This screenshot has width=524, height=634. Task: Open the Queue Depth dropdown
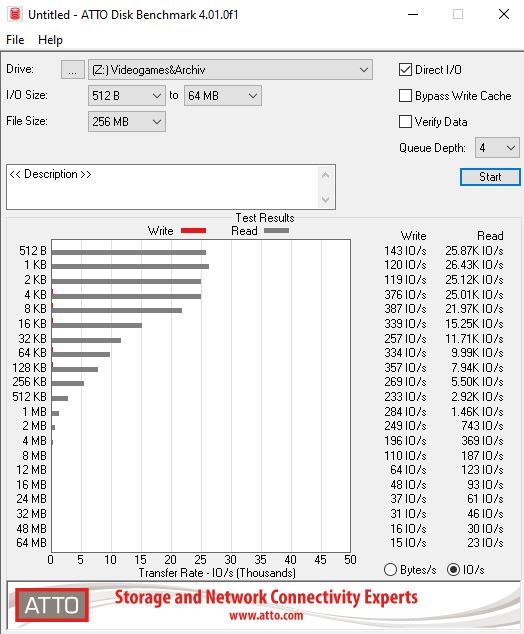(x=497, y=148)
